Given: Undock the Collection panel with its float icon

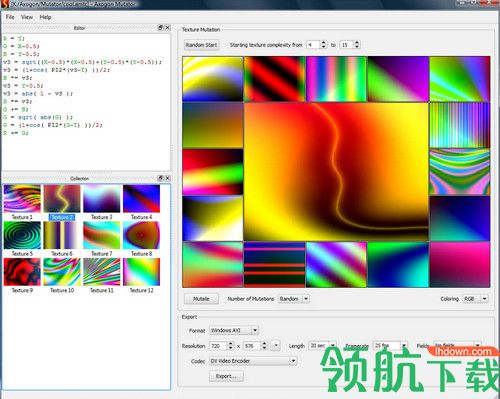Looking at the screenshot, I should pyautogui.click(x=160, y=178).
